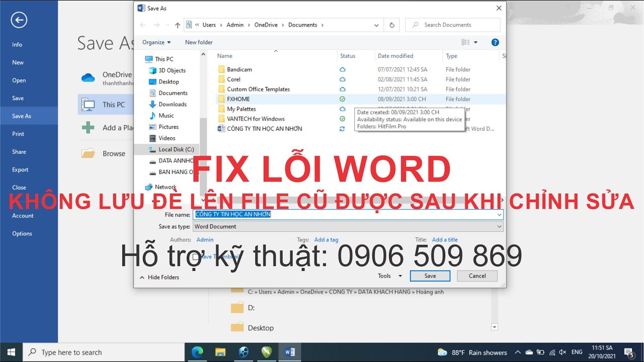Open the view options dropdown arrow
This screenshot has height=362, width=644.
[476, 42]
